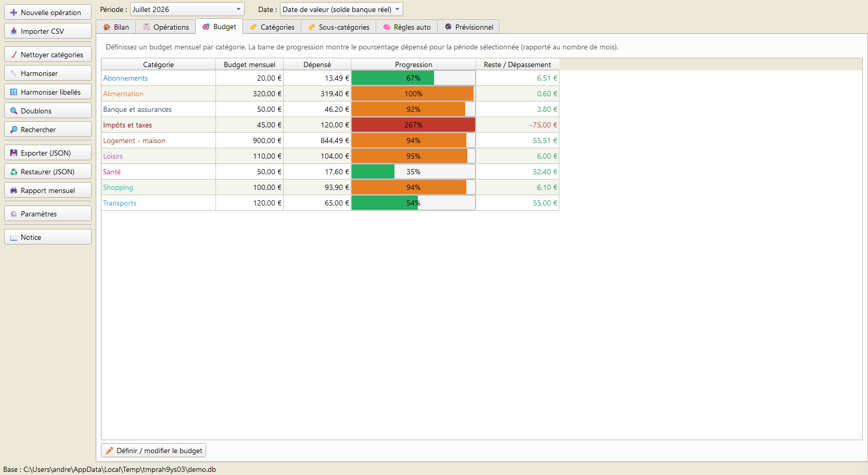Expand the Date de valeur combo box
The width and height of the screenshot is (868, 475).
[x=341, y=9]
